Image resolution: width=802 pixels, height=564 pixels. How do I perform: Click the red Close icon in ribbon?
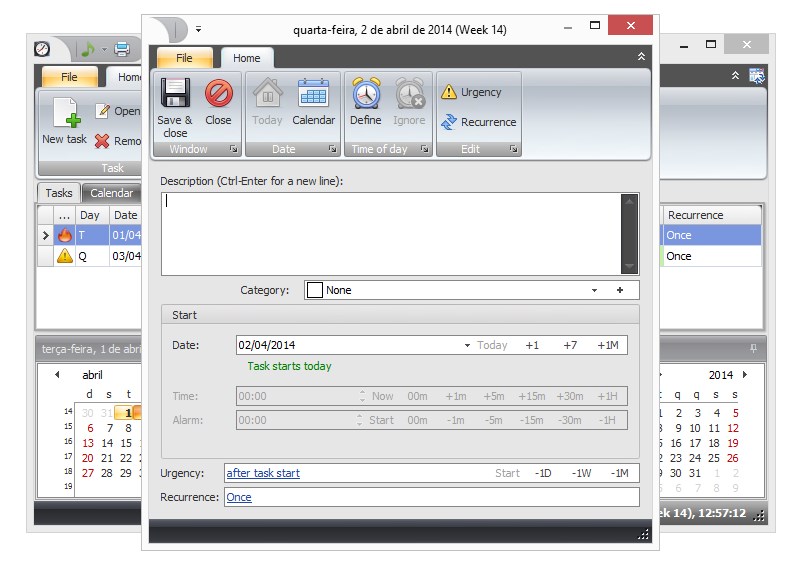pyautogui.click(x=218, y=93)
